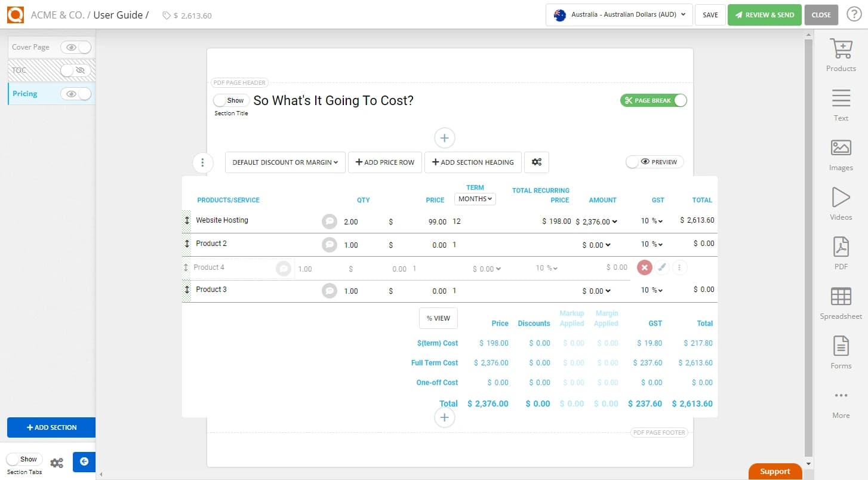Click the REVIEW & SEND button
Image resolution: width=868 pixels, height=480 pixels.
pos(764,14)
